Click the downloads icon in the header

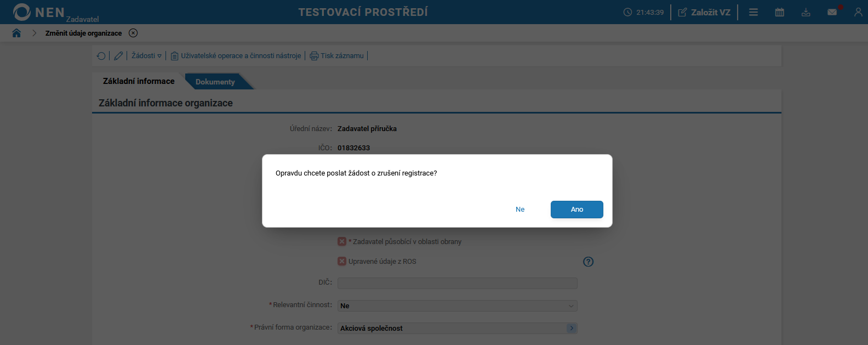click(806, 12)
